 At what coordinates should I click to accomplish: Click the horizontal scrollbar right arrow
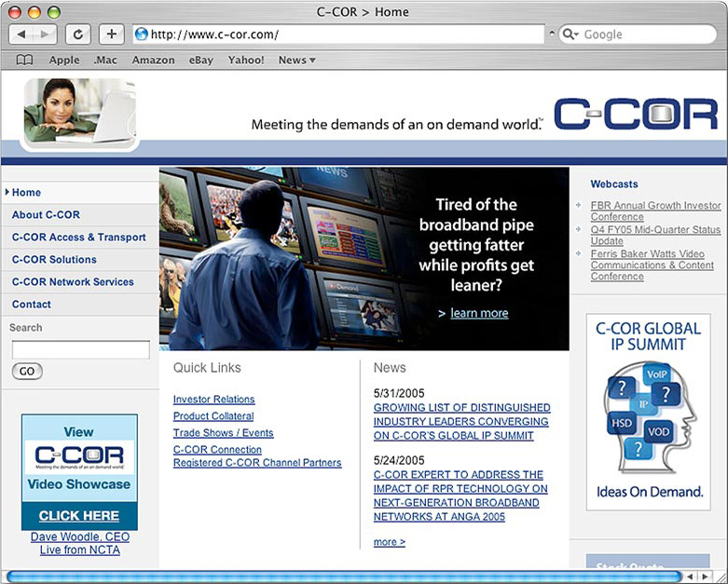[703, 577]
